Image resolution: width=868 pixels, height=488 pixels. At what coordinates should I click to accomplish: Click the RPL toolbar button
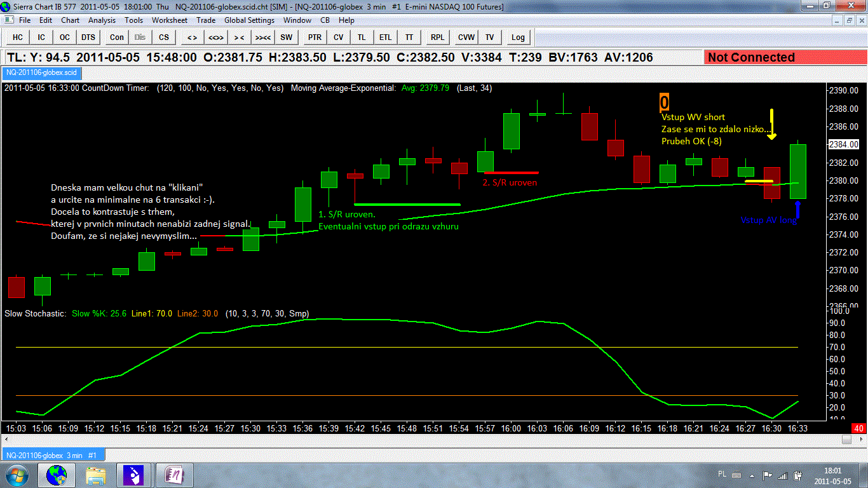(438, 37)
